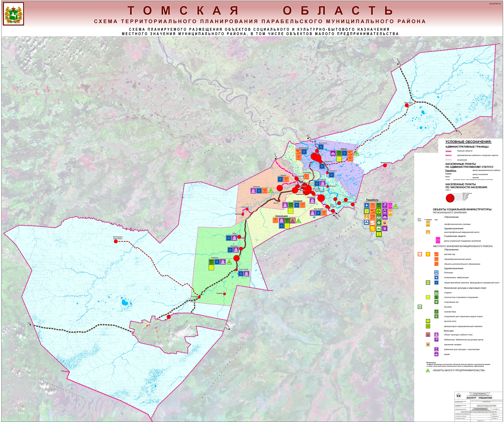Click the общеобразовательная школа book icon in legend

(436, 259)
